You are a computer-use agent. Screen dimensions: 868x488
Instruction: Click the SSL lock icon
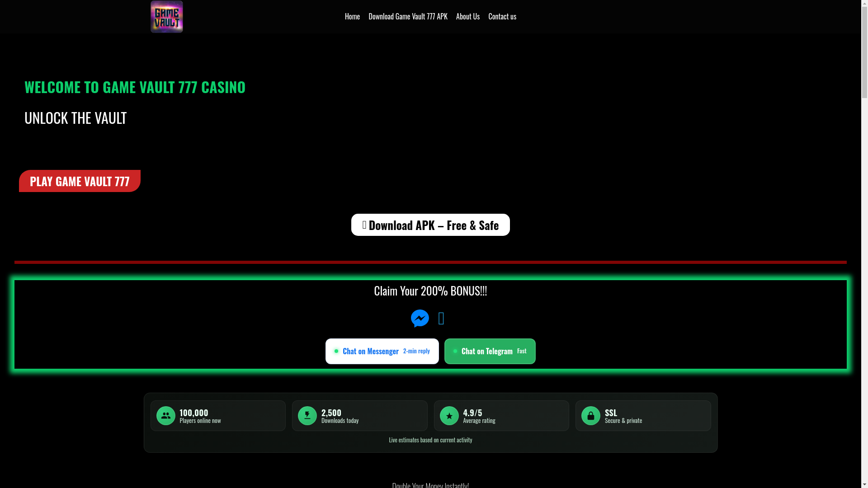pos(591,416)
